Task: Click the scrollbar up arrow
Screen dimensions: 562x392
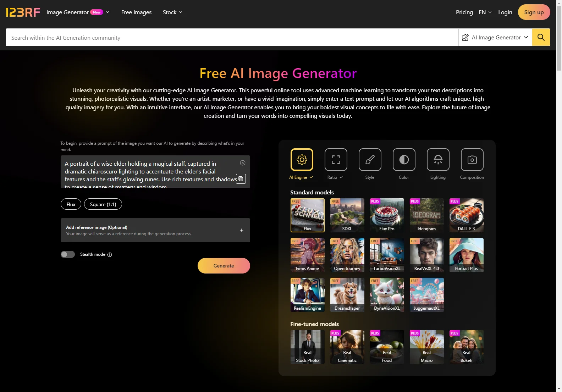Action: 559,3
